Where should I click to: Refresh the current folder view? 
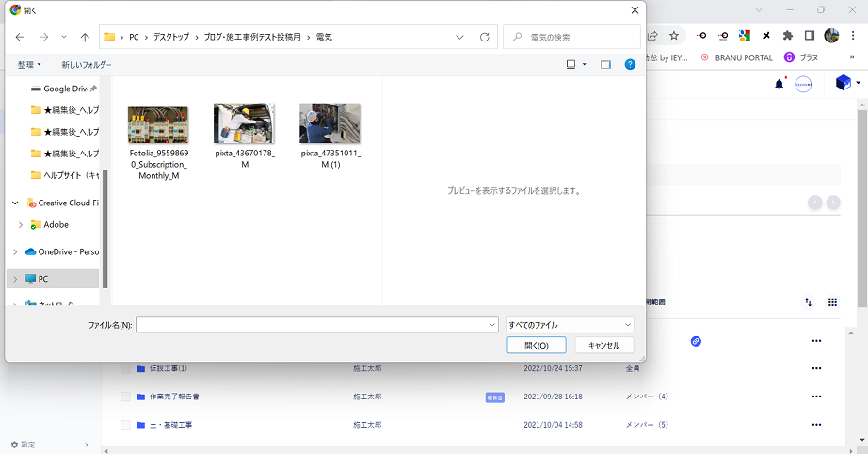[485, 37]
